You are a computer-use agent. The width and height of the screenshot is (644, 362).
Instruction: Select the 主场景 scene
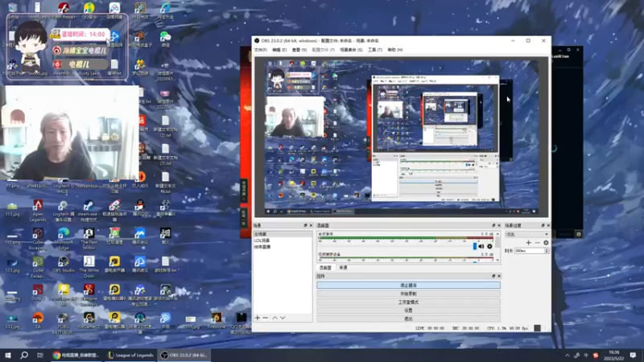283,234
